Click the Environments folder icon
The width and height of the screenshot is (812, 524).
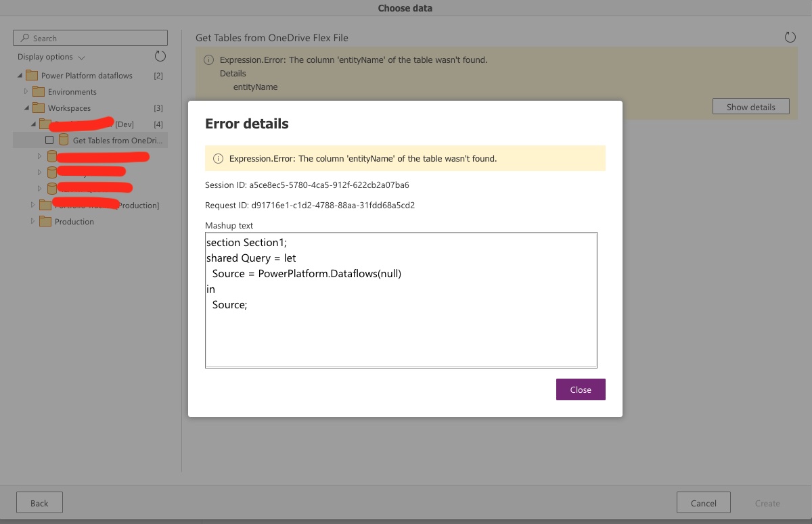point(38,91)
